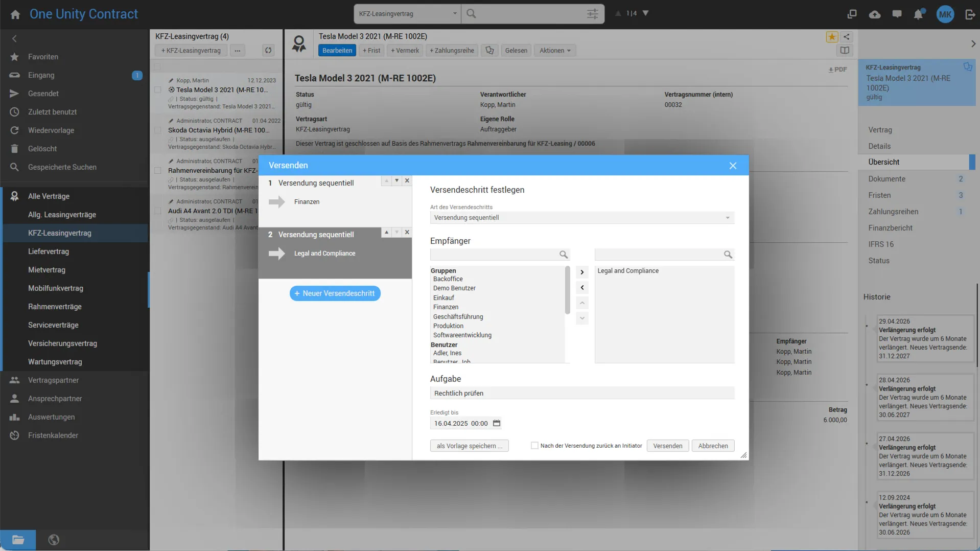
Task: Click the search magnifier in top bar
Action: pyautogui.click(x=471, y=14)
